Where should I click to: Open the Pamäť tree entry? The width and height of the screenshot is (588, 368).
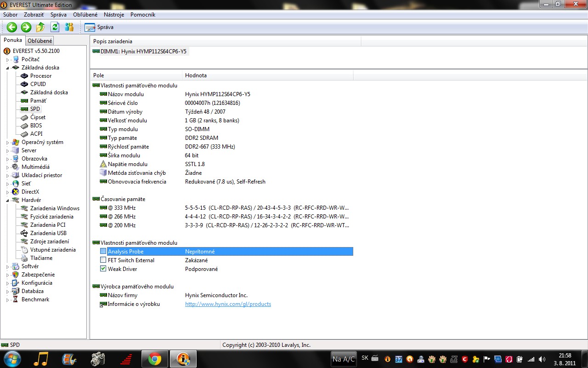(x=39, y=101)
